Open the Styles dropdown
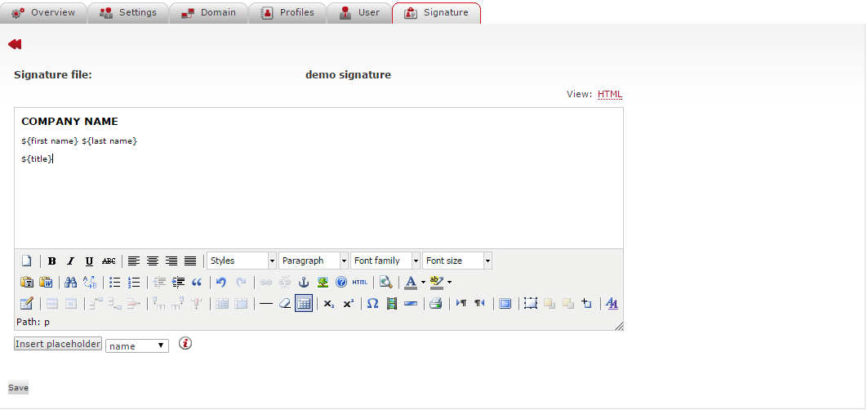Viewport: 868px width, 410px height. [242, 261]
